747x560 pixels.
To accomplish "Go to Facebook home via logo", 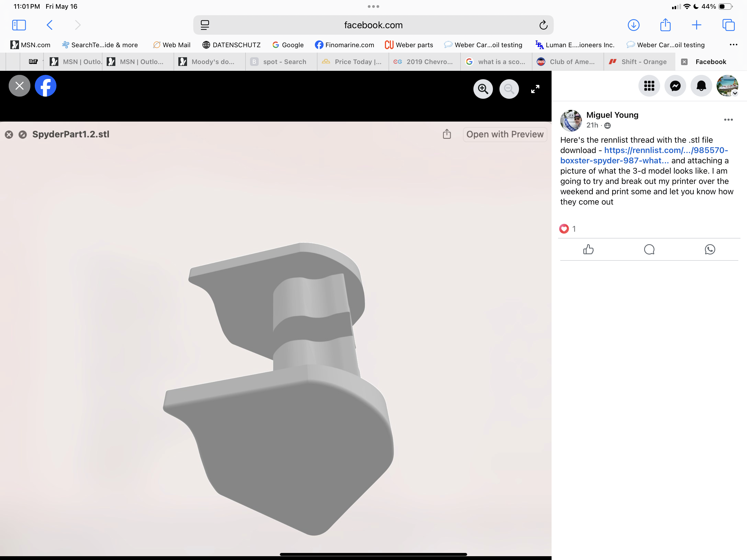I will [x=46, y=86].
